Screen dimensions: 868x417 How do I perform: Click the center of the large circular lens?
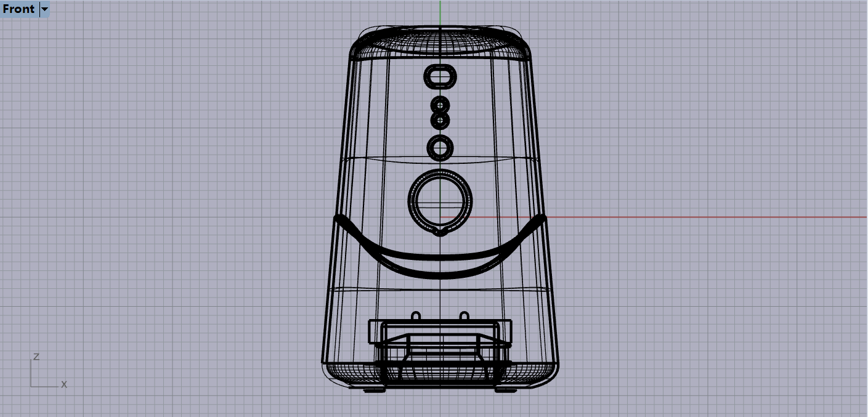click(440, 200)
